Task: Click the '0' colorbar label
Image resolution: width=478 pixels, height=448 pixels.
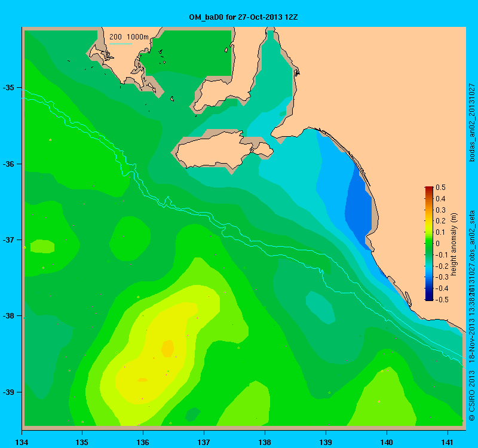Action: (438, 244)
